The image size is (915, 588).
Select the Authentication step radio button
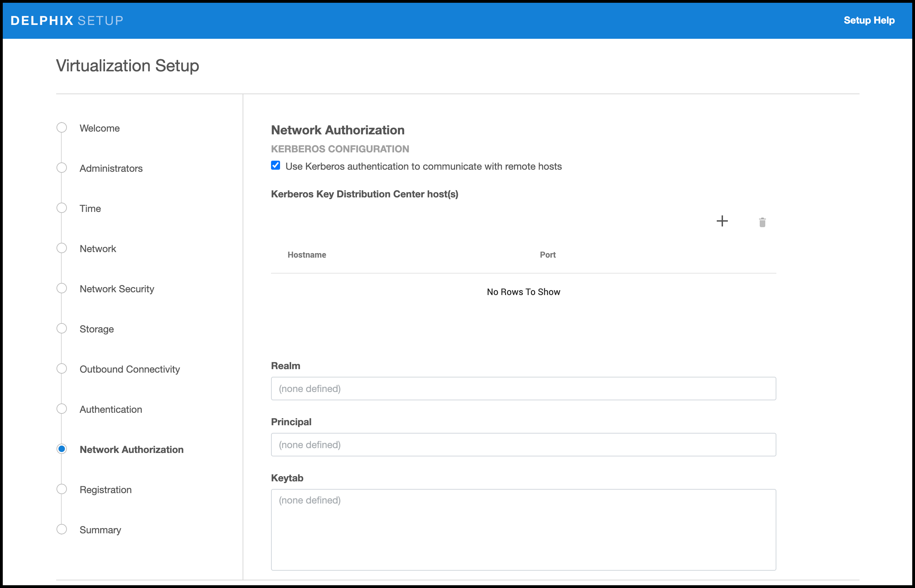pyautogui.click(x=61, y=409)
